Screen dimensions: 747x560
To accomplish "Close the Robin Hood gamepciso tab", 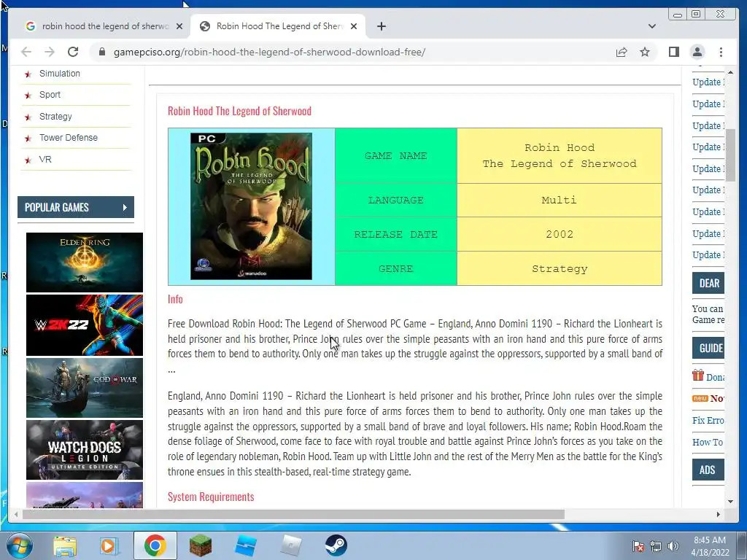I will coord(354,26).
